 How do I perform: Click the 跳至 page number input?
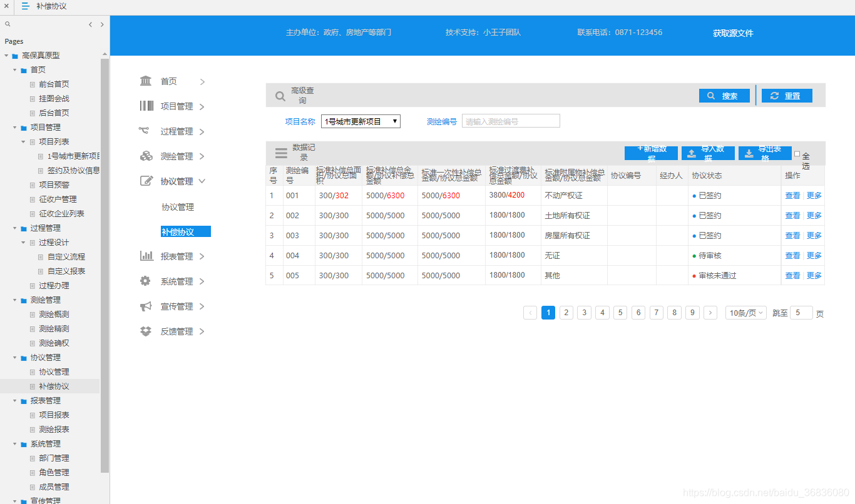(801, 313)
